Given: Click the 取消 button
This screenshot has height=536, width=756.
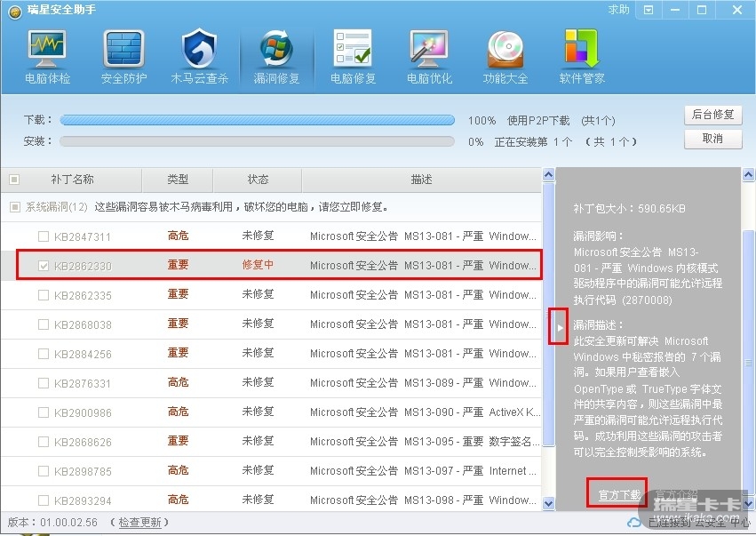Looking at the screenshot, I should 713,140.
